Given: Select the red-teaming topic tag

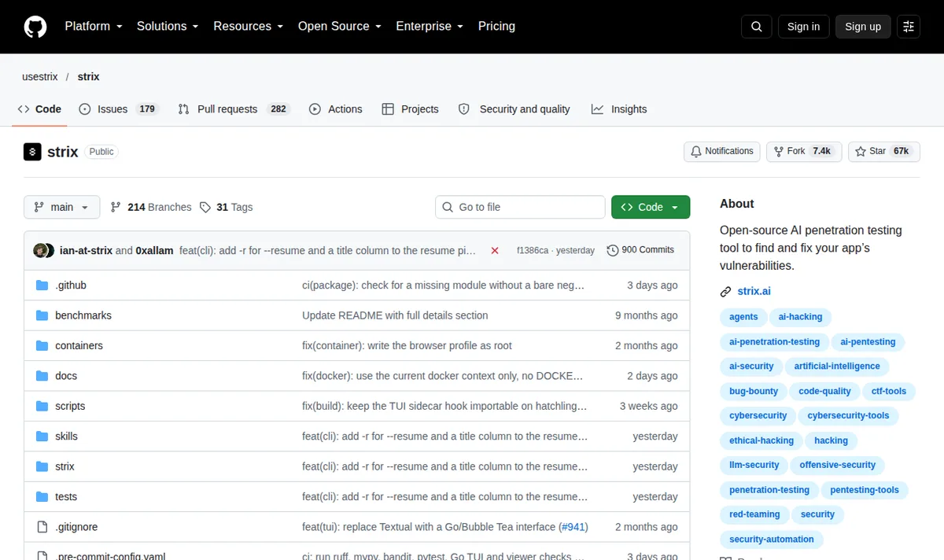Looking at the screenshot, I should (754, 514).
